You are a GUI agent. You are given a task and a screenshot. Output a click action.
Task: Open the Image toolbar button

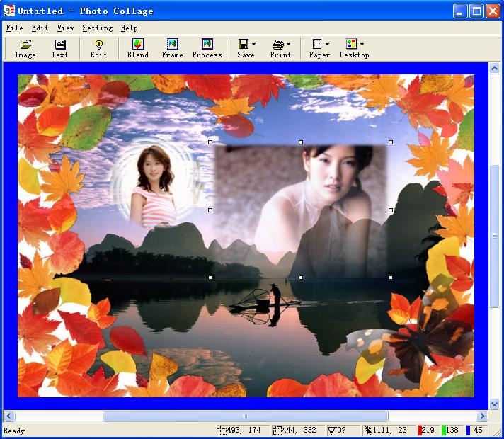click(x=25, y=49)
